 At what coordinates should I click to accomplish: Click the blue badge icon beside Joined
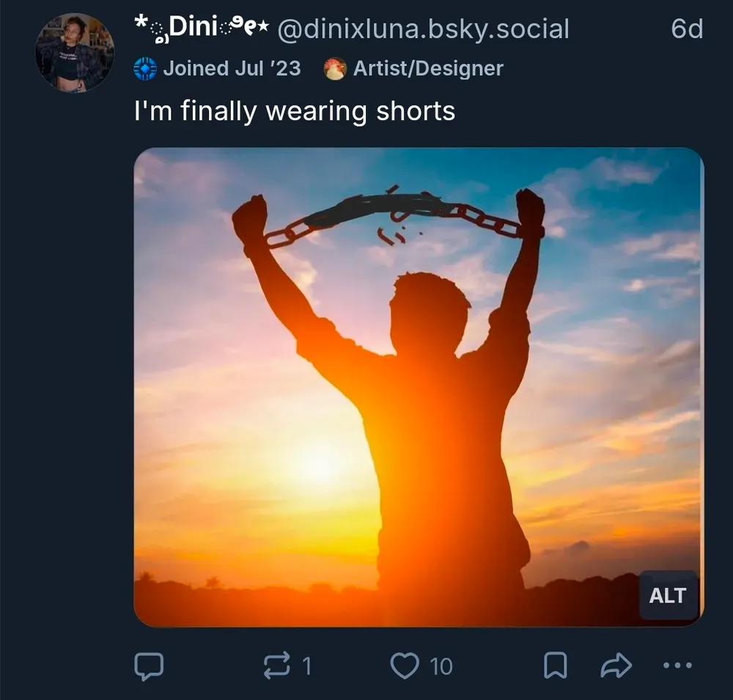click(145, 69)
